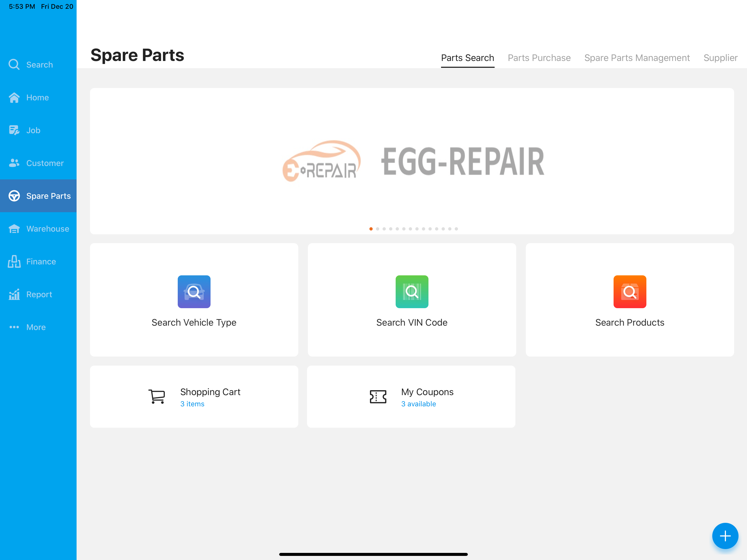This screenshot has height=560, width=747.
Task: Click the Search Vehicle Type icon
Action: coord(194,291)
